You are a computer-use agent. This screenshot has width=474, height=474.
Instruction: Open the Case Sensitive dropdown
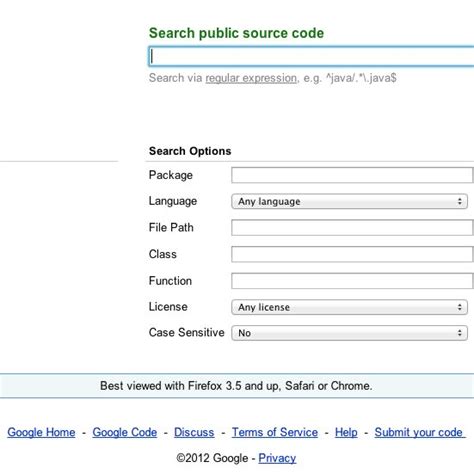pyautogui.click(x=349, y=333)
